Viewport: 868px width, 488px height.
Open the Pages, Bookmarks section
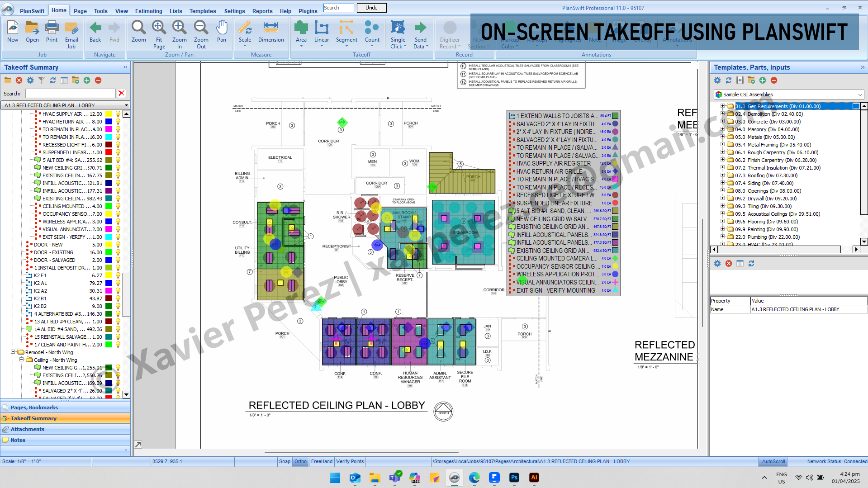coord(65,407)
